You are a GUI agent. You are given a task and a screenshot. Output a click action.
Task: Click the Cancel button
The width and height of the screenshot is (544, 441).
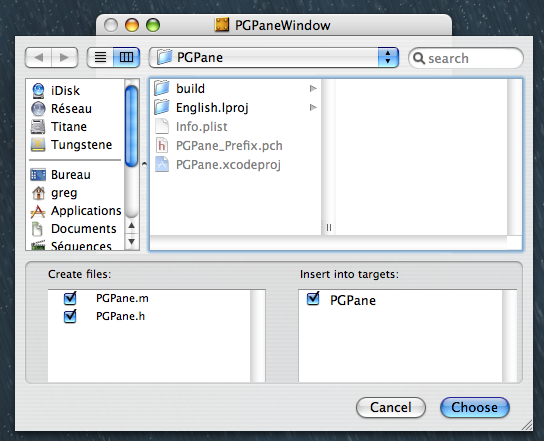391,407
